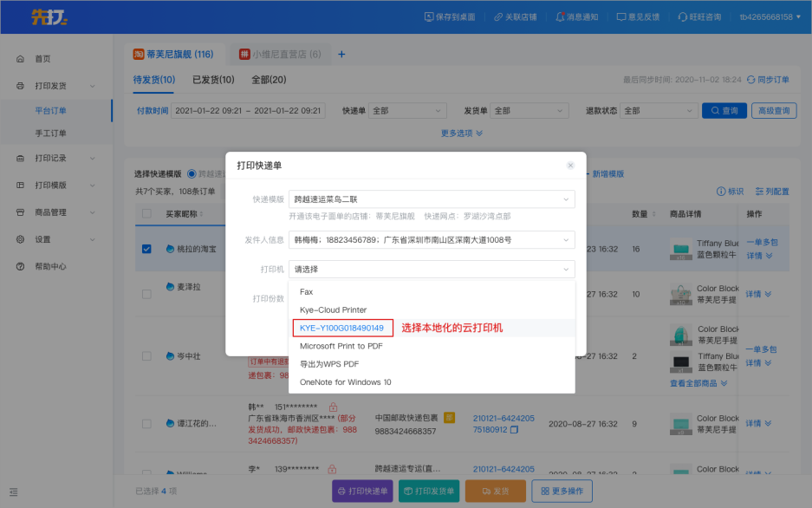Uncheck the 桃拉的淘宝 row checkbox

point(146,249)
